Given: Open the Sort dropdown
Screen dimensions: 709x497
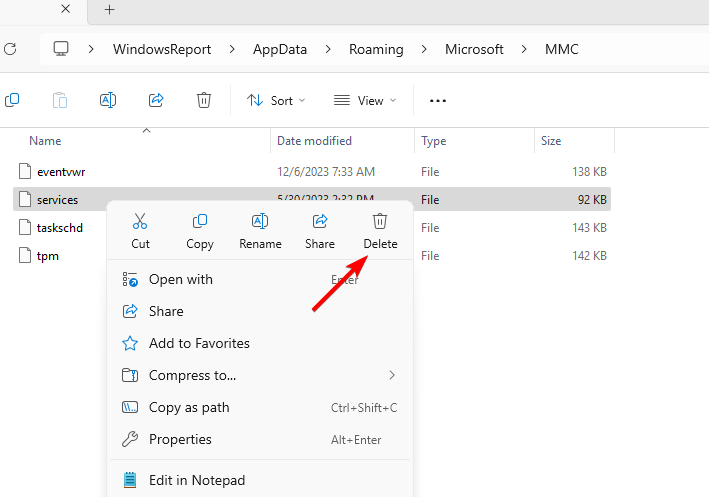Looking at the screenshot, I should [276, 100].
